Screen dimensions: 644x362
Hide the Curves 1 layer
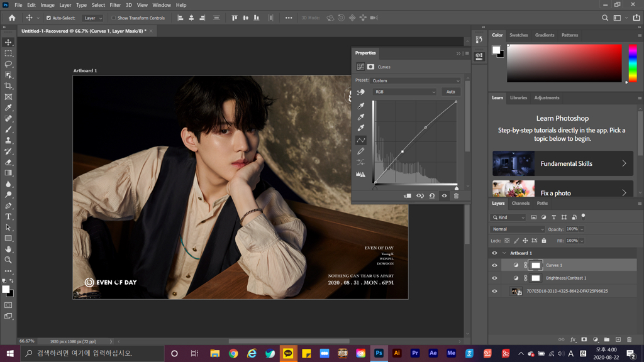point(494,265)
